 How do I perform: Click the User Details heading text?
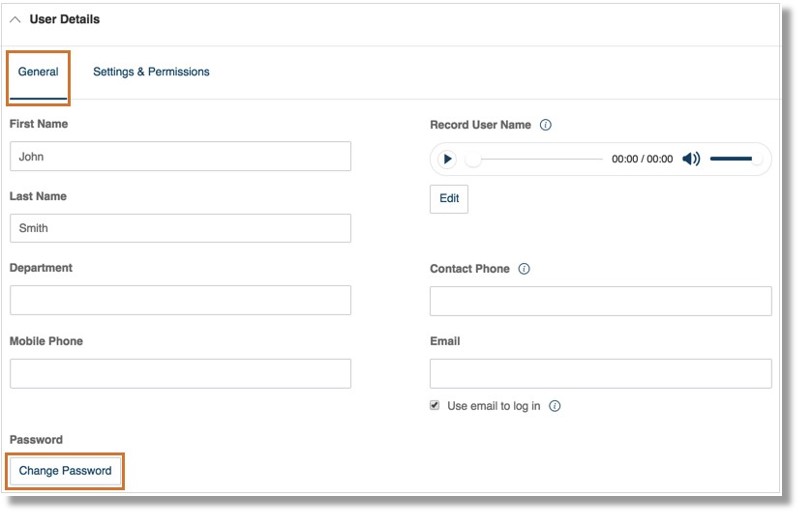click(x=65, y=19)
